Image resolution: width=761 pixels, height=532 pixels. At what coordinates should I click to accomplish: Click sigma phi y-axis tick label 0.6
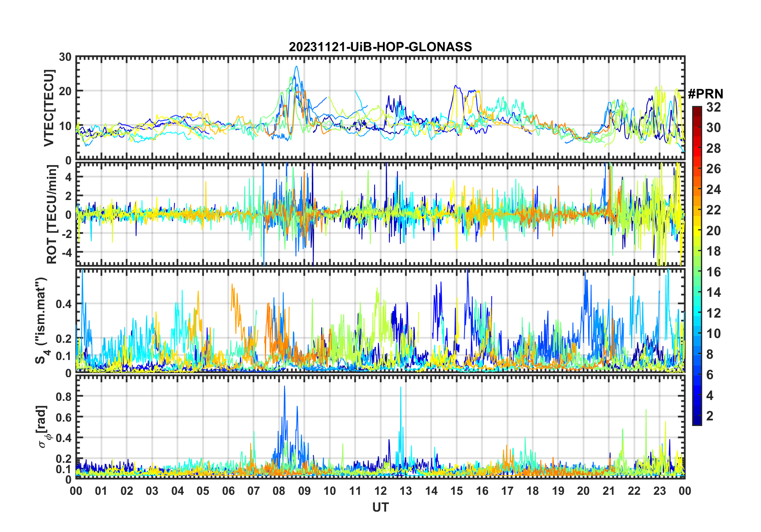(63, 417)
